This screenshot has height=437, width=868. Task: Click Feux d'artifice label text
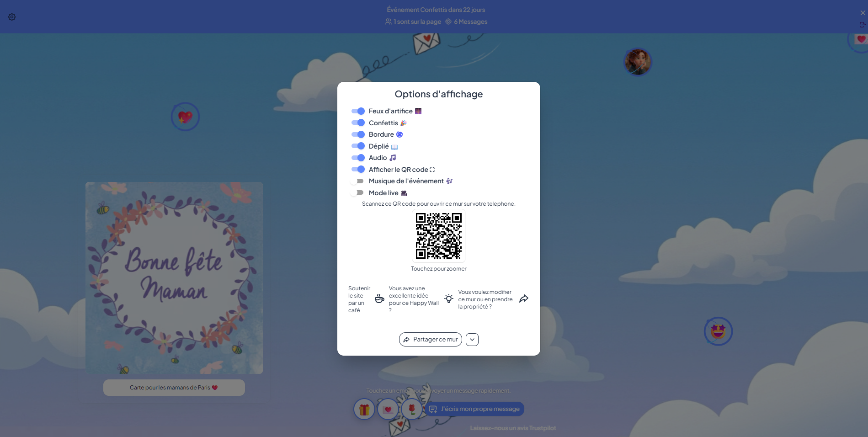click(391, 111)
